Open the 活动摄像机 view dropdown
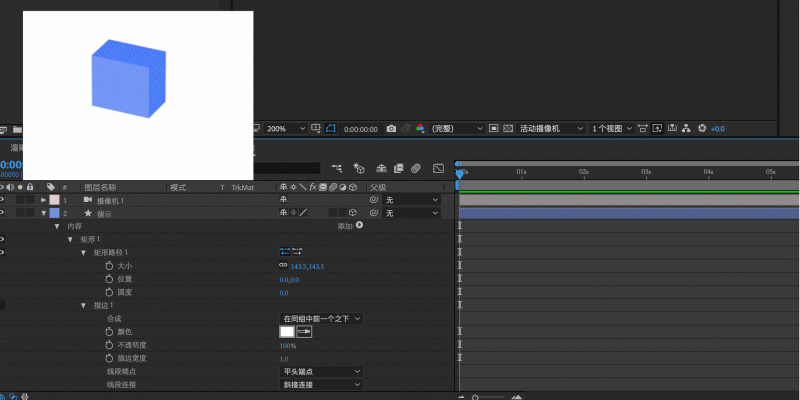This screenshot has width=800, height=400. (551, 129)
